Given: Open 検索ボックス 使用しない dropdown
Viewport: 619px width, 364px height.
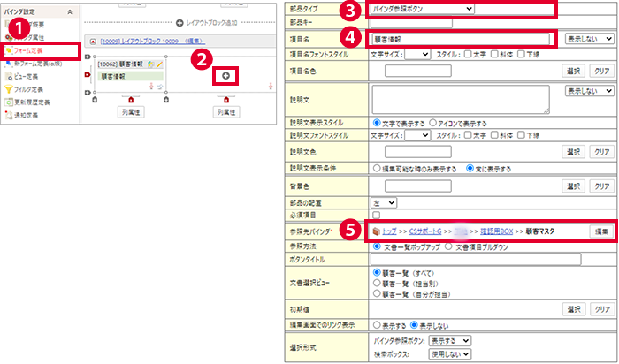Looking at the screenshot, I should (x=449, y=354).
